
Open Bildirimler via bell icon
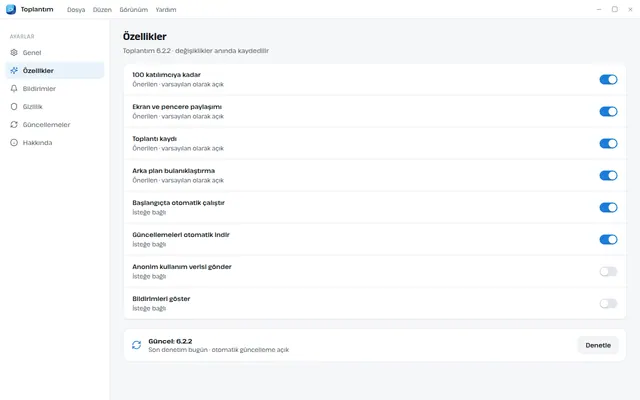click(x=14, y=89)
